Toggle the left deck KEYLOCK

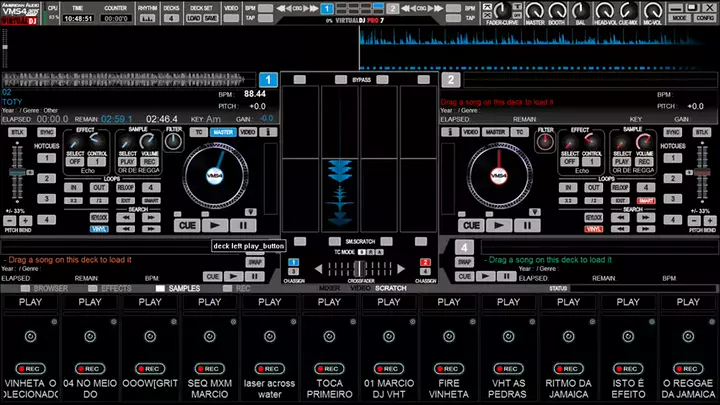point(100,216)
